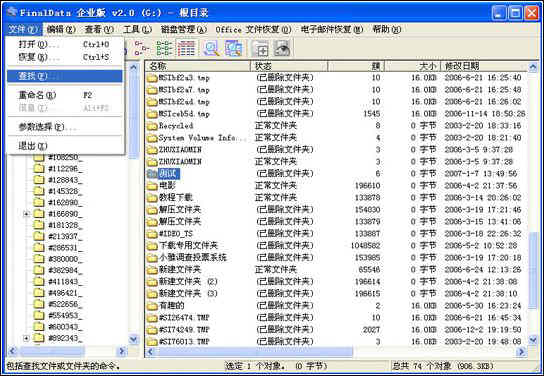Sort by the 名称 column header
The height and width of the screenshot is (376, 544).
tap(198, 66)
